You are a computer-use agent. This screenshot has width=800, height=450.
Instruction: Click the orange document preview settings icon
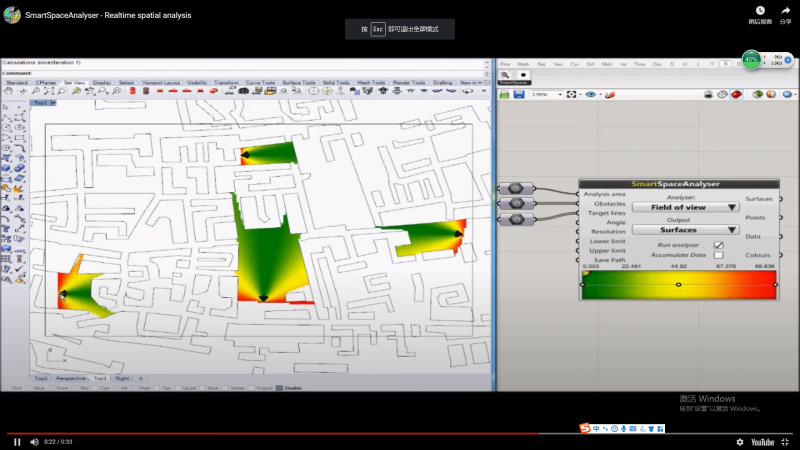(x=771, y=94)
